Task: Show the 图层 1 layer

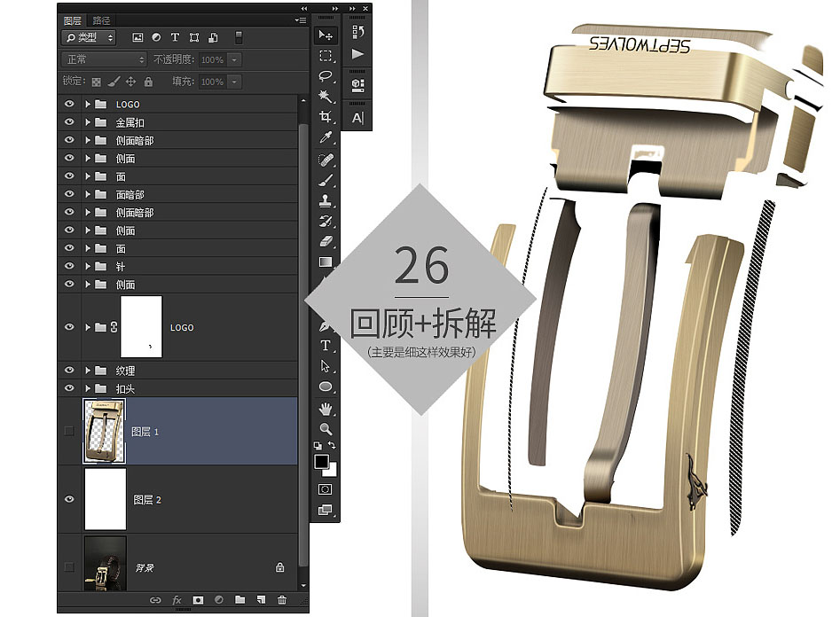Action: 69,431
